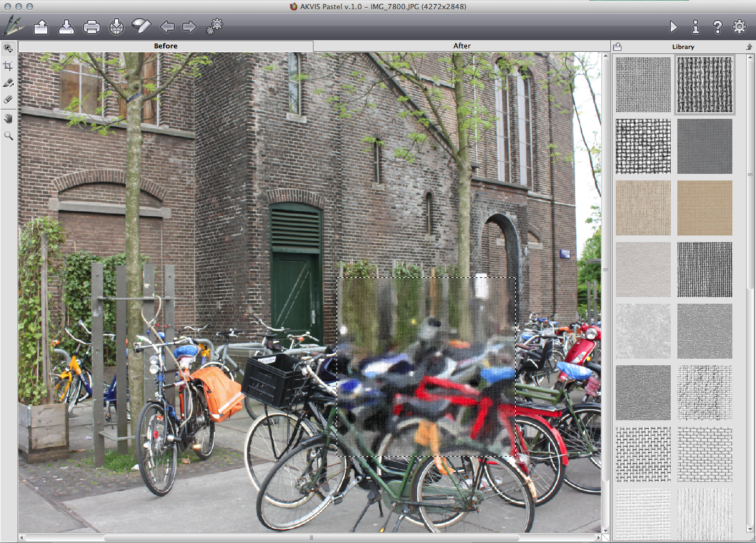Choose the white scratchy sketch texture
The height and width of the screenshot is (543, 756).
[x=705, y=393]
